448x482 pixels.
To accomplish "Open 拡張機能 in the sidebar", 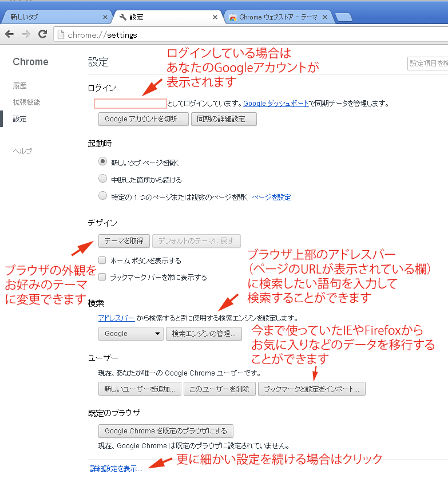I will tap(26, 102).
